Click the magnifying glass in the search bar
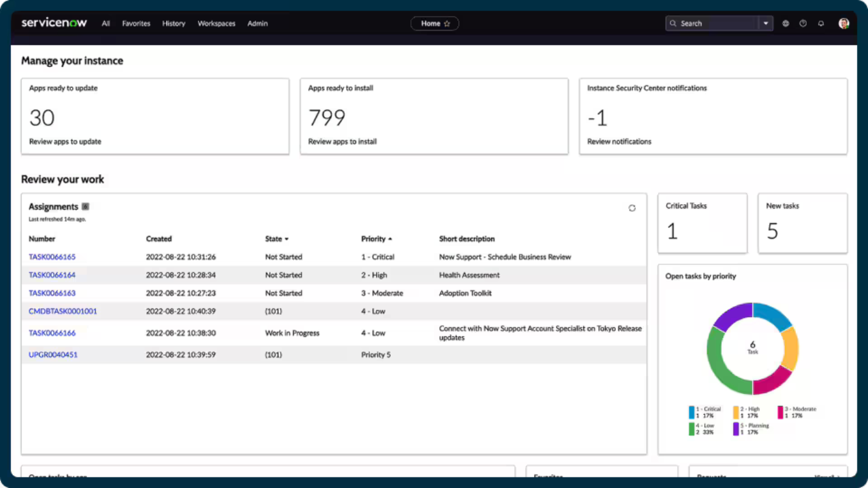This screenshot has width=868, height=488. 673,23
